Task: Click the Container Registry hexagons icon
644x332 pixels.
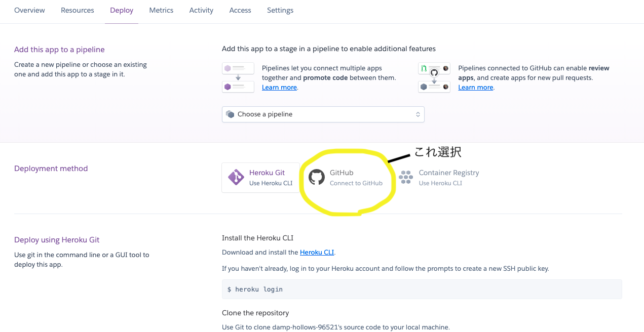Action: (x=406, y=178)
